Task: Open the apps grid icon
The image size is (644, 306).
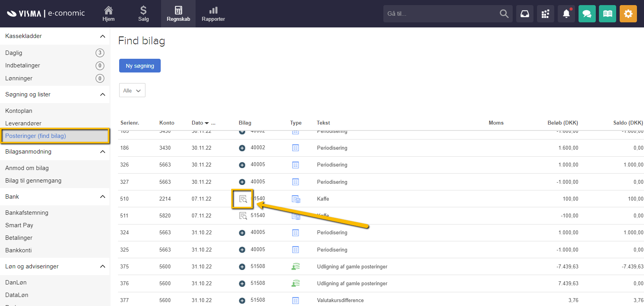Action: [x=545, y=14]
